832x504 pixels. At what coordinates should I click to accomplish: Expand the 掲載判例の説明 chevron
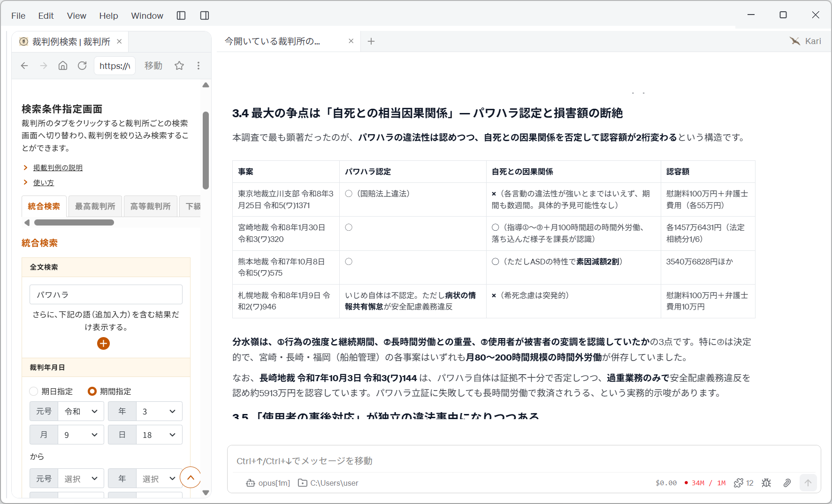[25, 167]
